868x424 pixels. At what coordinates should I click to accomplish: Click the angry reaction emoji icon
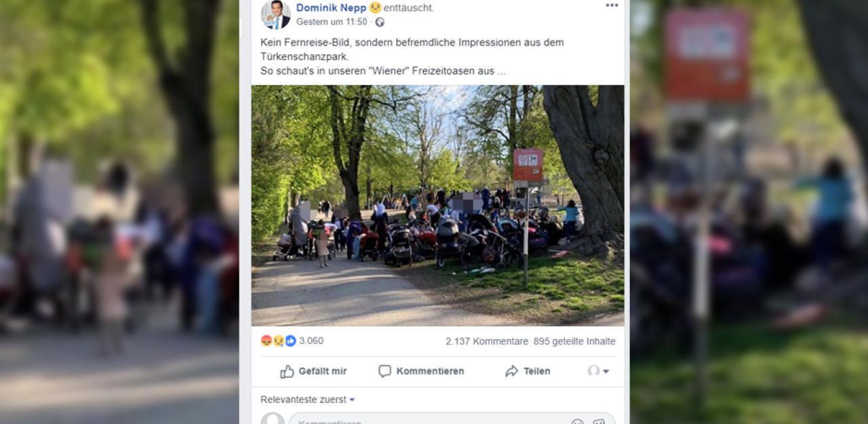(267, 341)
